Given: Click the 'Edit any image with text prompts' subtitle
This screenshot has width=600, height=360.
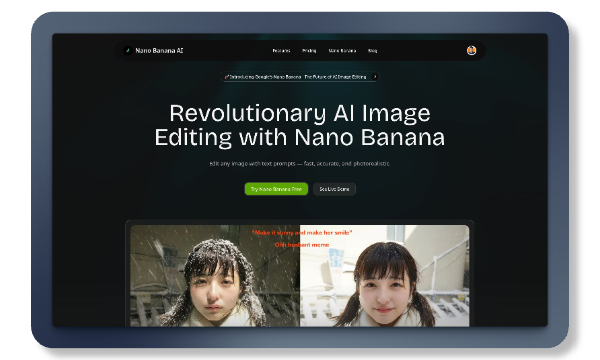Looking at the screenshot, I should (x=300, y=163).
